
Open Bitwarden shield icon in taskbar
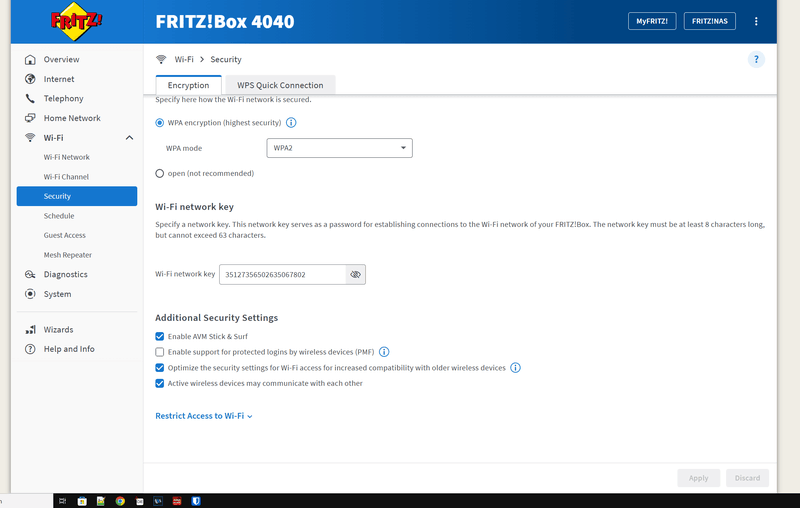[x=196, y=501]
